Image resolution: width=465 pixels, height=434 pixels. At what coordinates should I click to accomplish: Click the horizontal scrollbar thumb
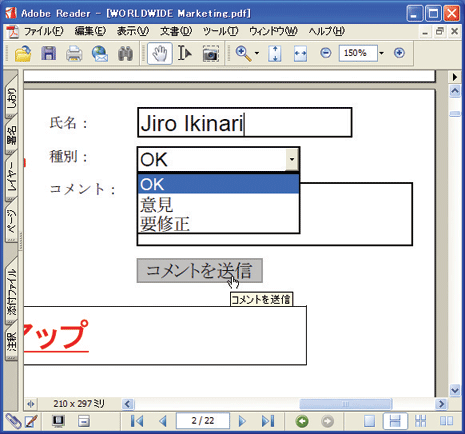click(346, 404)
